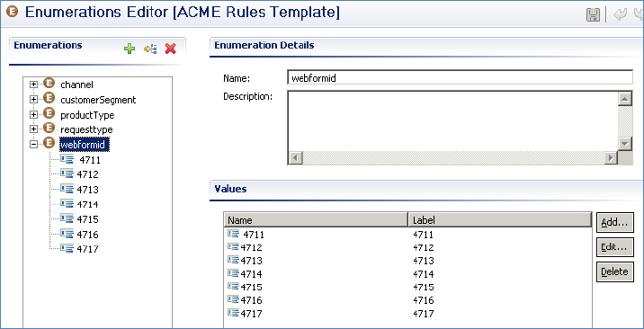Image resolution: width=644 pixels, height=329 pixels.
Task: Click the value icon beside tree item 4715
Action: click(67, 218)
